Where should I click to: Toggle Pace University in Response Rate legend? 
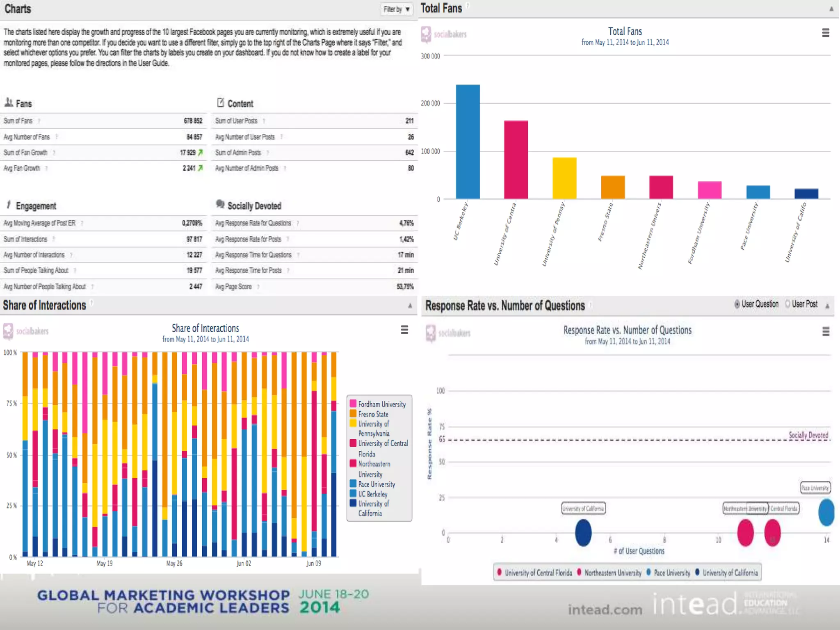point(671,573)
